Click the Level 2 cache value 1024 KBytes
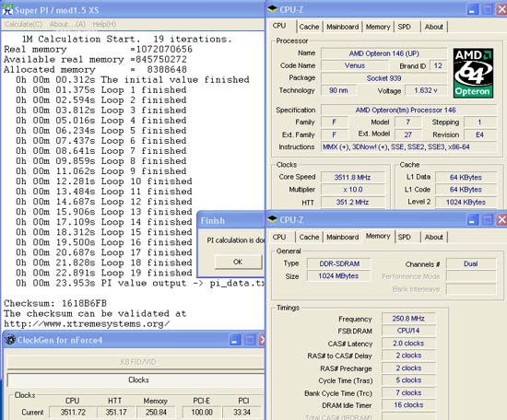The image size is (507, 420). pos(466,203)
